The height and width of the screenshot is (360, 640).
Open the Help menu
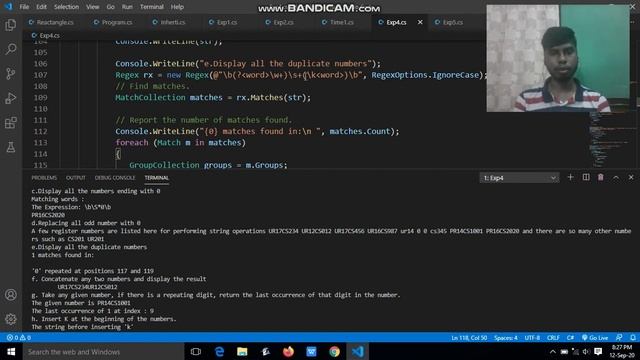coord(177,7)
